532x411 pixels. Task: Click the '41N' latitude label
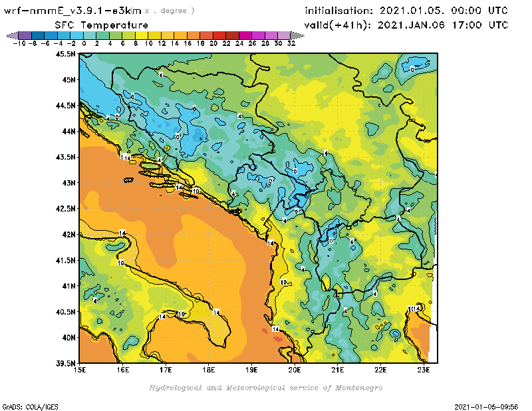pyautogui.click(x=68, y=286)
